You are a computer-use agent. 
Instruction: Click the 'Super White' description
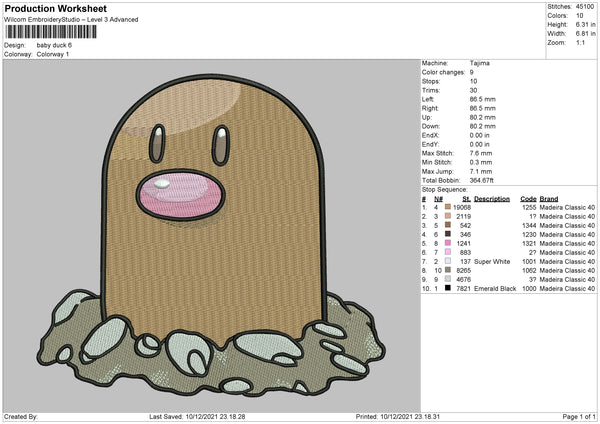[492, 262]
